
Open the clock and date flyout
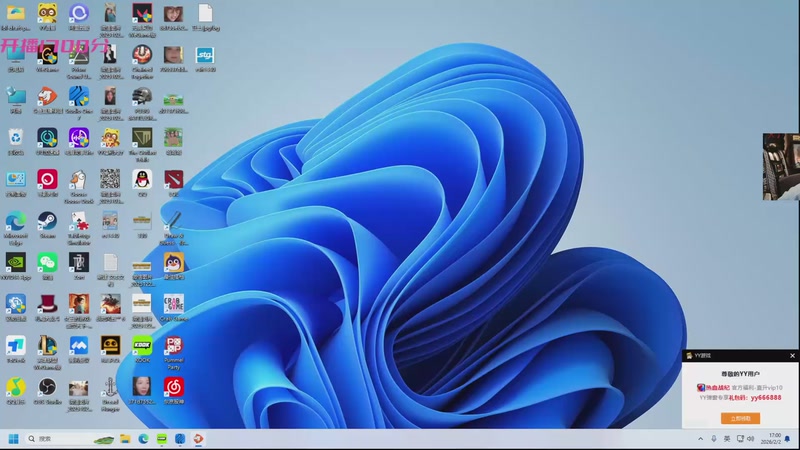pos(771,439)
